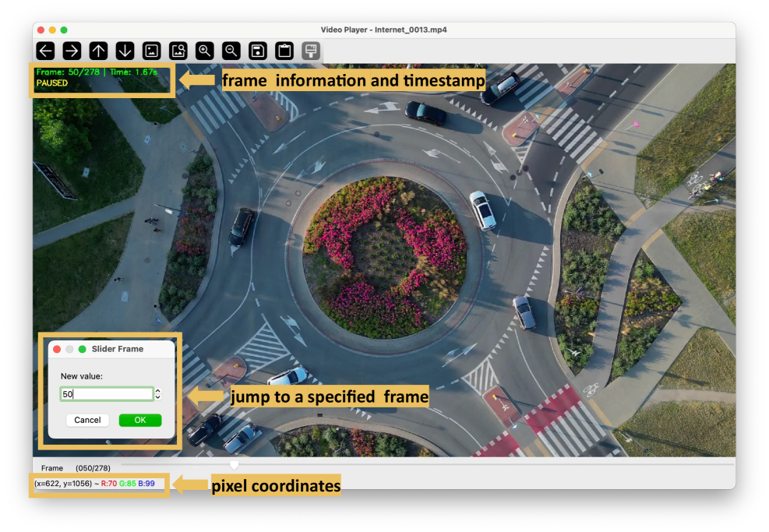
Task: Click the roundabout's central flower bed in video
Action: point(386,253)
